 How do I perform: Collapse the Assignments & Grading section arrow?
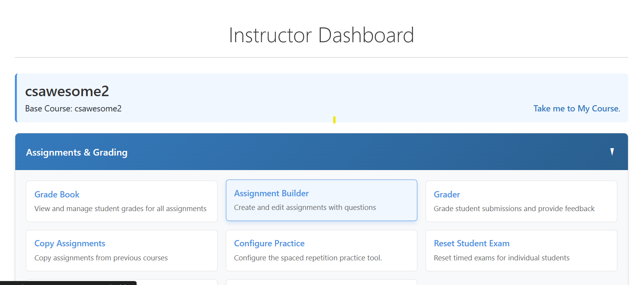(612, 152)
